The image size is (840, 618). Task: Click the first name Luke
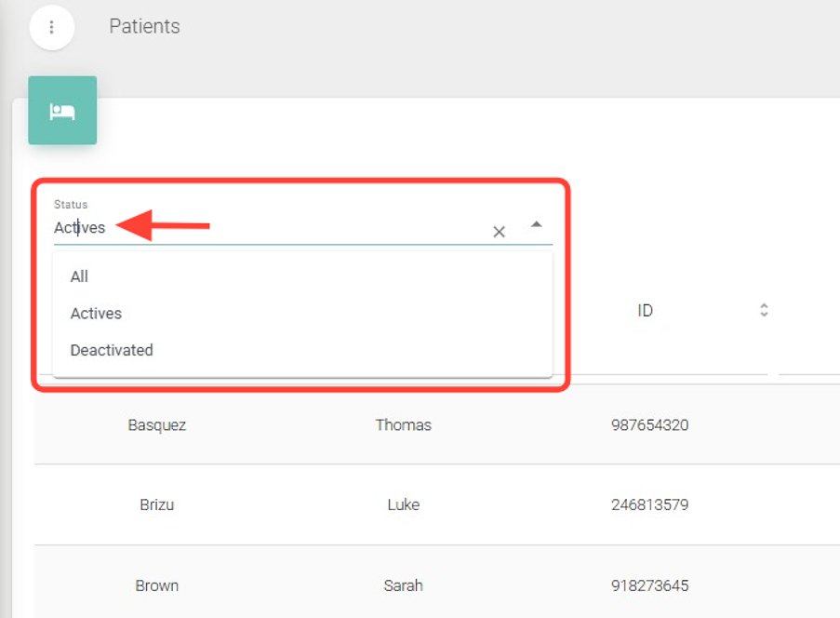[404, 505]
